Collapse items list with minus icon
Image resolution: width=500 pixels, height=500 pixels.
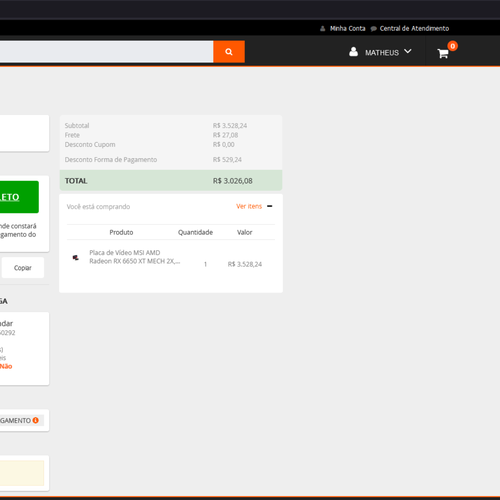coord(270,206)
